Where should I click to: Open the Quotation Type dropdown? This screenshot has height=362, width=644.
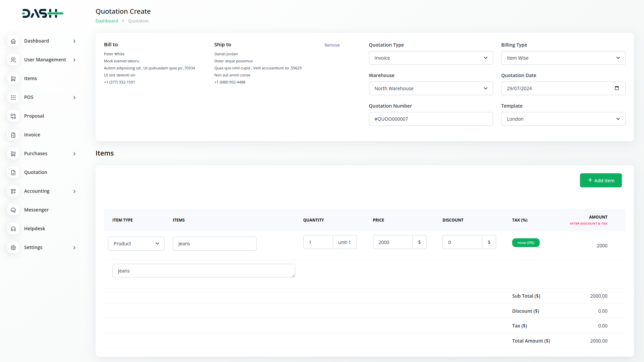point(431,58)
